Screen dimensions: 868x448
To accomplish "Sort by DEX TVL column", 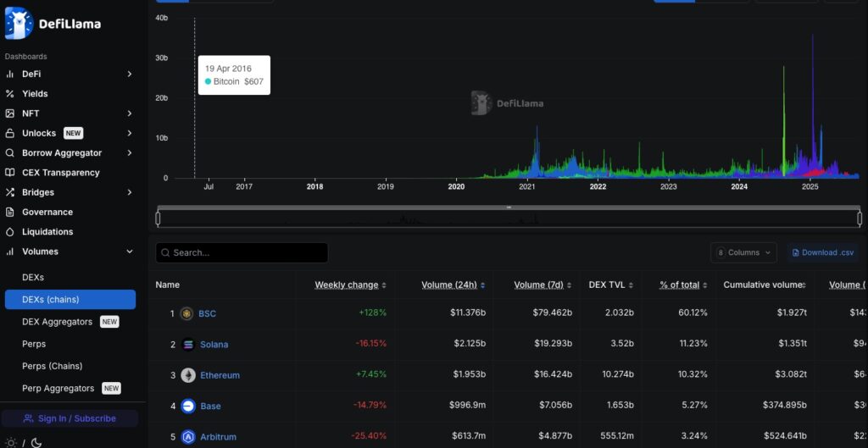I will click(x=610, y=285).
